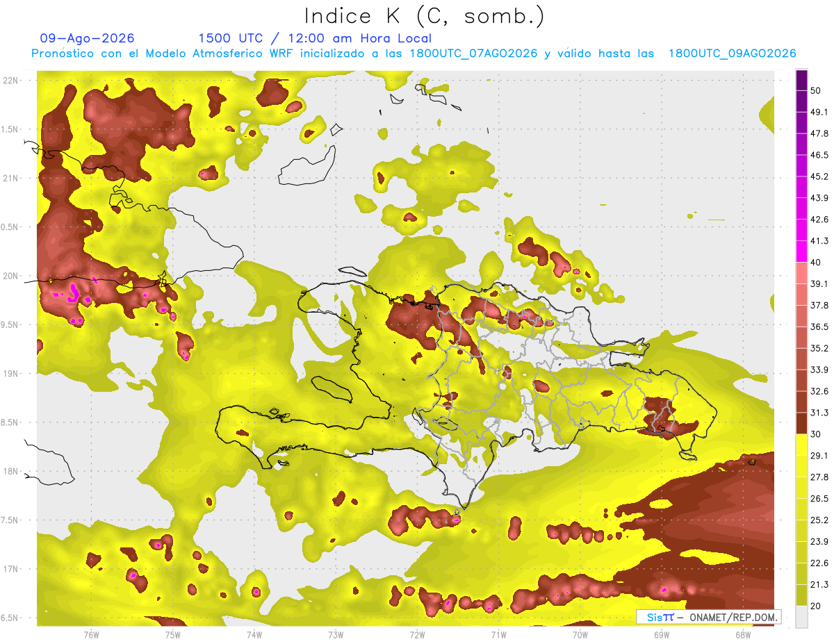Click the color scale label '30'
The image size is (834, 644).
click(x=816, y=434)
